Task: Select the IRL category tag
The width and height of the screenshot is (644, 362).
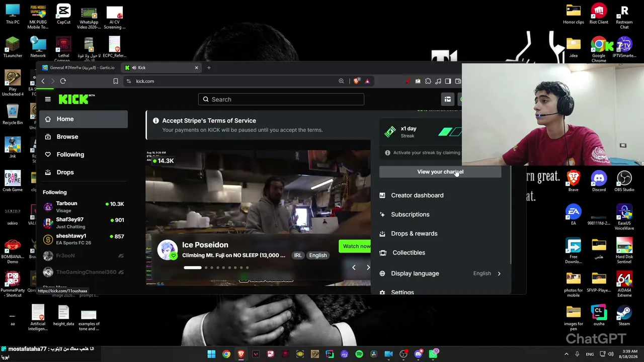Action: (x=298, y=255)
